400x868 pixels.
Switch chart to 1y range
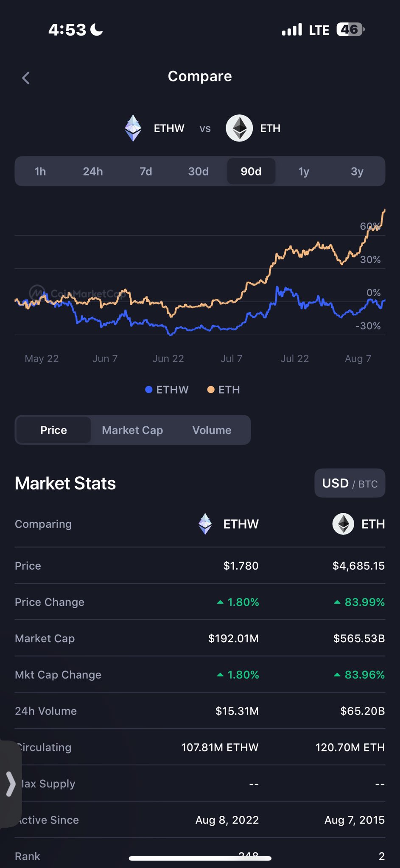click(304, 171)
